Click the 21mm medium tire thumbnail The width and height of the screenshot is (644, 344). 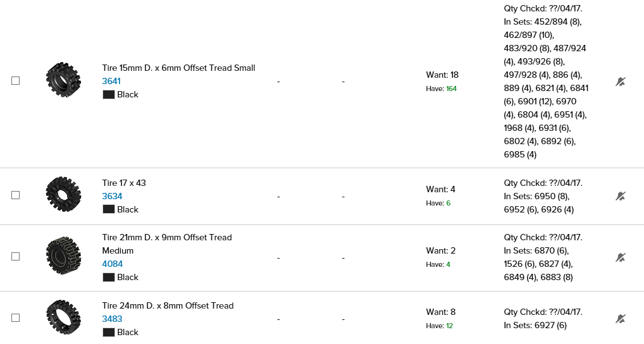[63, 255]
